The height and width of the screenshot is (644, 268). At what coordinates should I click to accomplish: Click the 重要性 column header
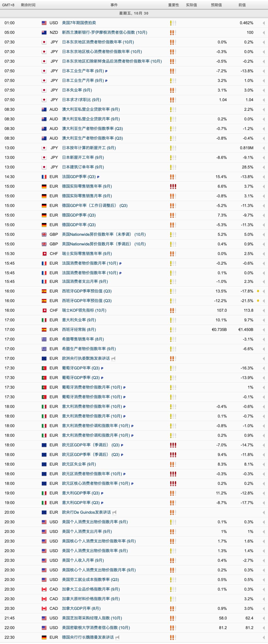pos(174,5)
